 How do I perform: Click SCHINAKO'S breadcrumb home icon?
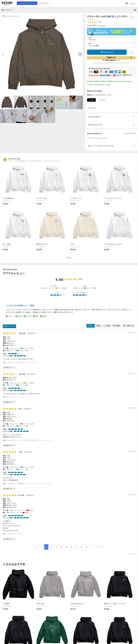2,10
